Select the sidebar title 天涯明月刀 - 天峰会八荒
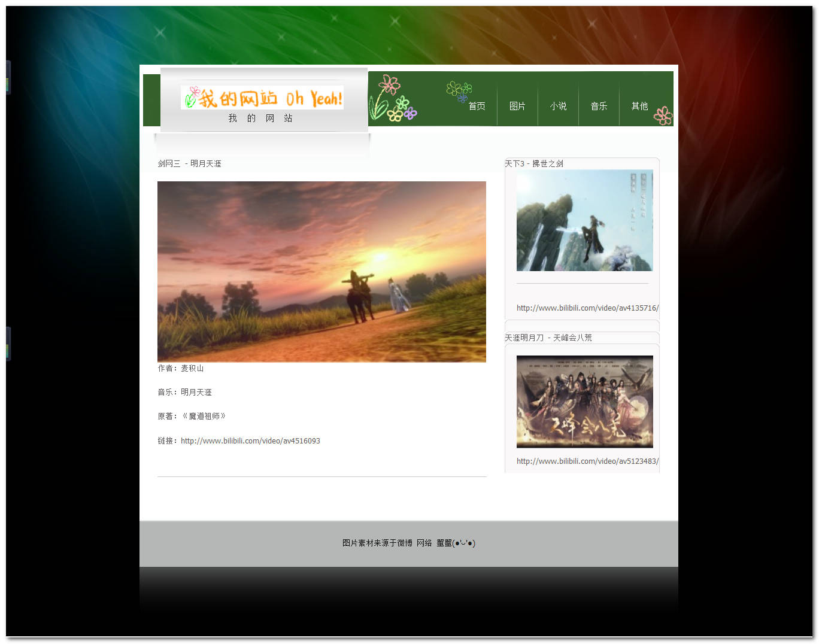This screenshot has height=644, width=819. pos(548,338)
